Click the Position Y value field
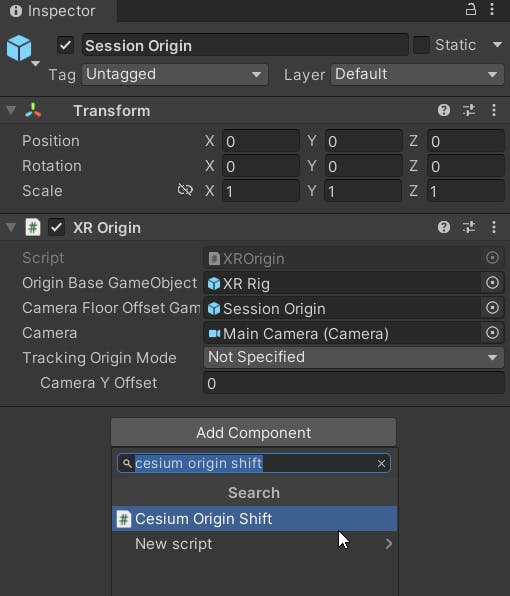510x596 pixels. tap(363, 141)
